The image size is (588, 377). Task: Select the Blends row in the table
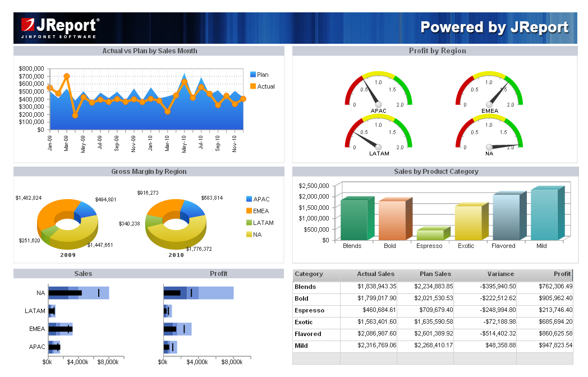click(433, 287)
